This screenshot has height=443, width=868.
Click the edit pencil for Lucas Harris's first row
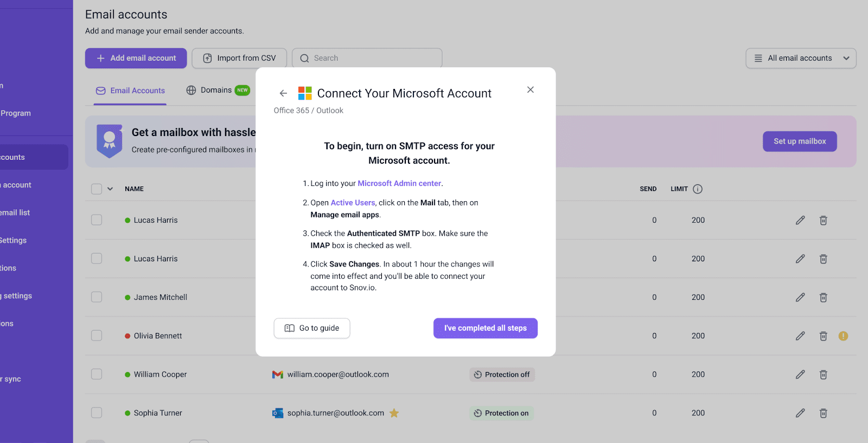click(x=800, y=220)
